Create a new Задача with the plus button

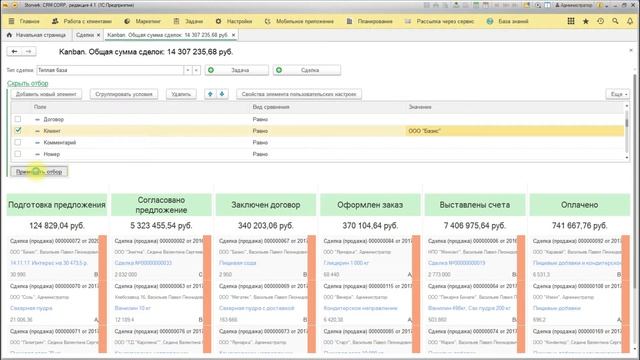(237, 70)
